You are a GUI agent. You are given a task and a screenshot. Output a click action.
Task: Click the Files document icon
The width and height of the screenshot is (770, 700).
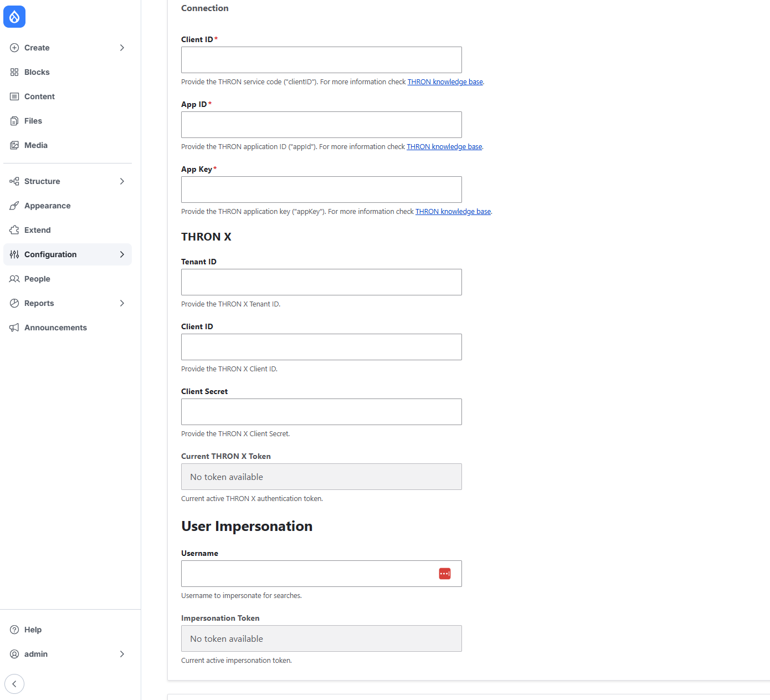[14, 121]
